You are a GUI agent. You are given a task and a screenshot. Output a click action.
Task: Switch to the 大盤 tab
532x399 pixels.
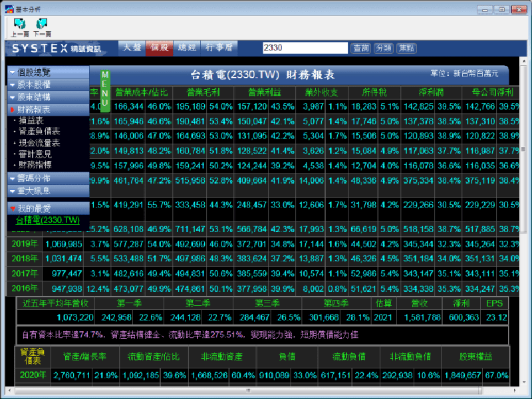coord(131,48)
